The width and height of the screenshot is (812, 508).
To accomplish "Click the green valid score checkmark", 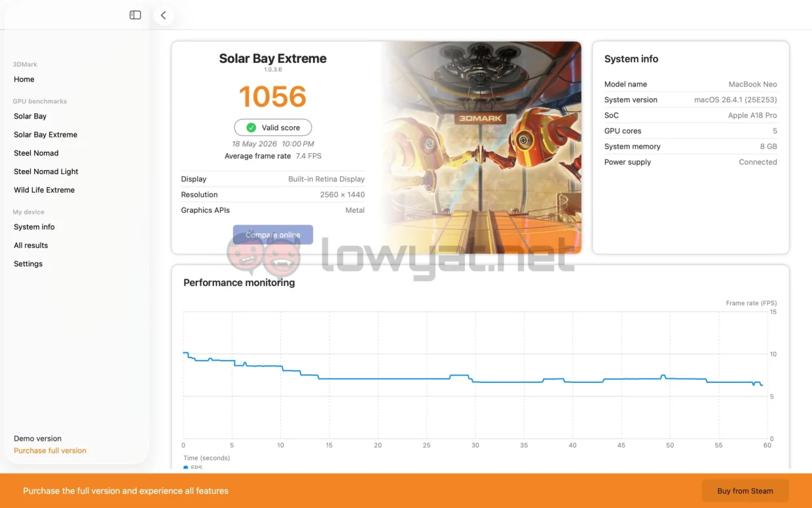I will (x=251, y=128).
